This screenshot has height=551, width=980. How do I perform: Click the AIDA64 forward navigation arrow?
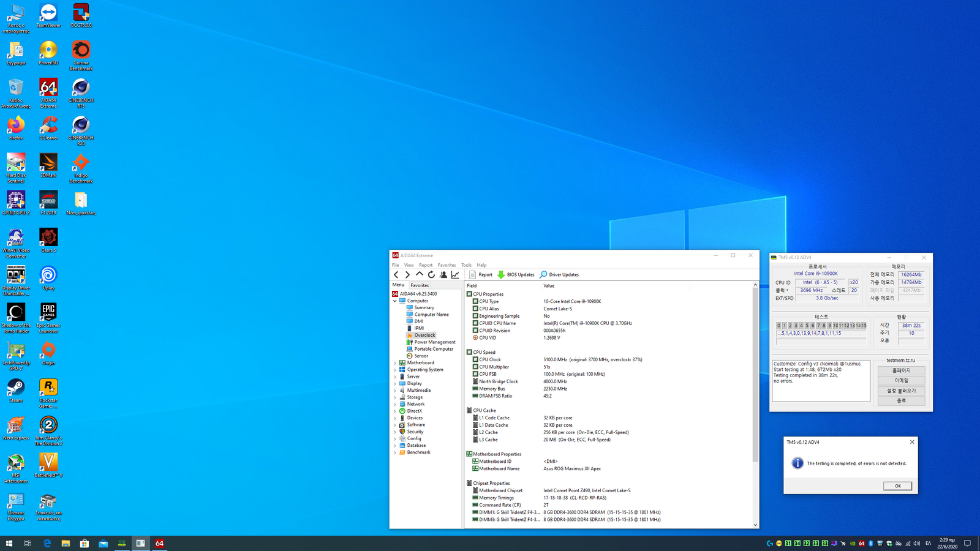(x=407, y=275)
